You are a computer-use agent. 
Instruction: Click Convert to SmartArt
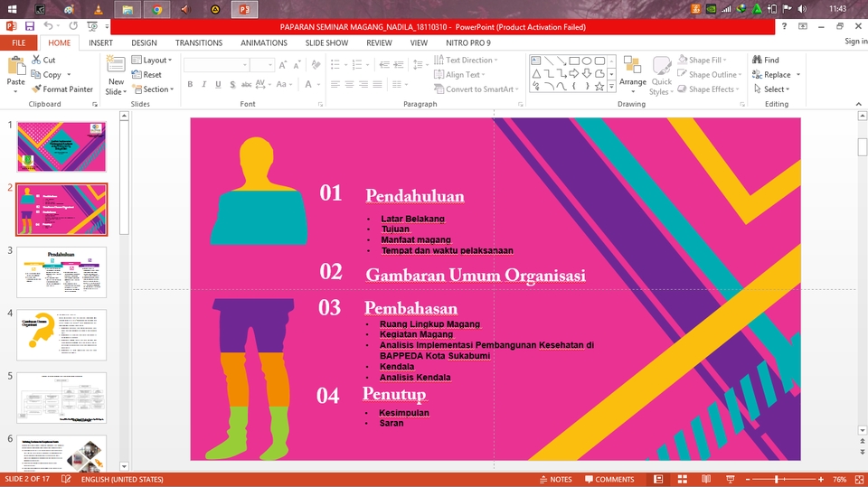pos(476,89)
